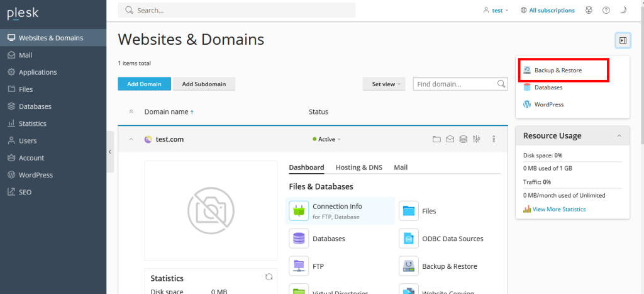Viewport: 644px width, 294px height.
Task: Expand the Active status dropdown
Action: point(327,139)
